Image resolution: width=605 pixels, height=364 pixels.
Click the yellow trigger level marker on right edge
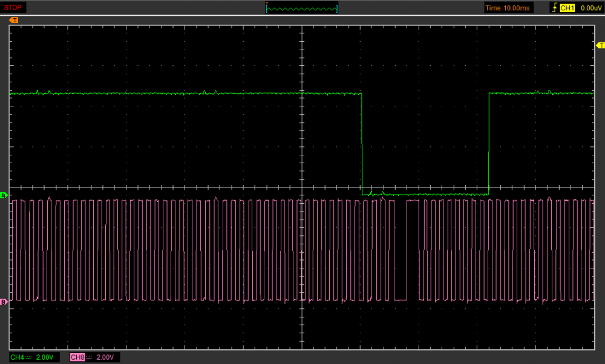coord(600,45)
